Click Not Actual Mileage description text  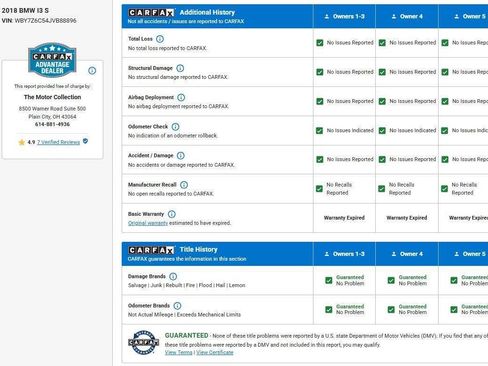click(x=184, y=315)
